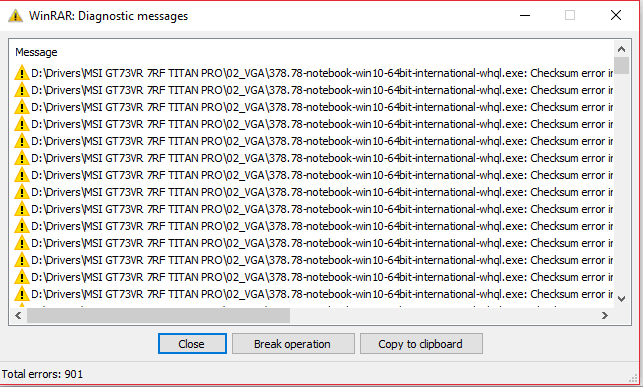643x387 pixels.
Task: Click the horizontal scrollbar right arrow
Action: point(604,315)
